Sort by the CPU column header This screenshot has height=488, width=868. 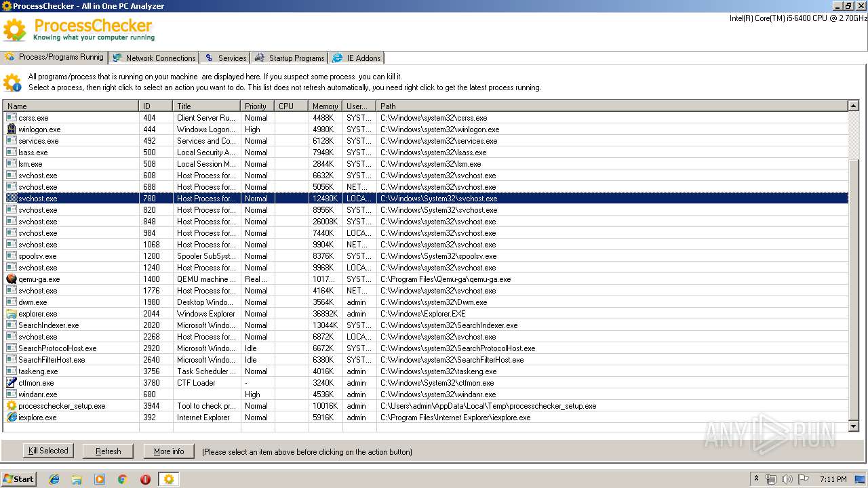(x=292, y=106)
